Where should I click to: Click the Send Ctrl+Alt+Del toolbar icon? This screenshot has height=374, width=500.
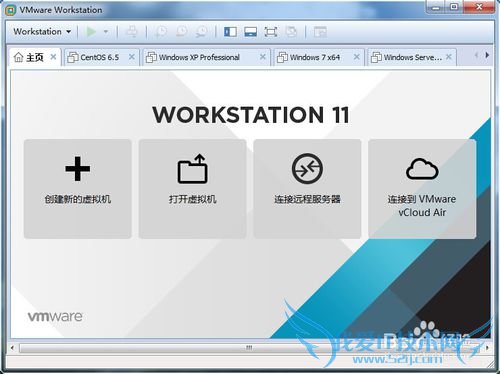132,32
